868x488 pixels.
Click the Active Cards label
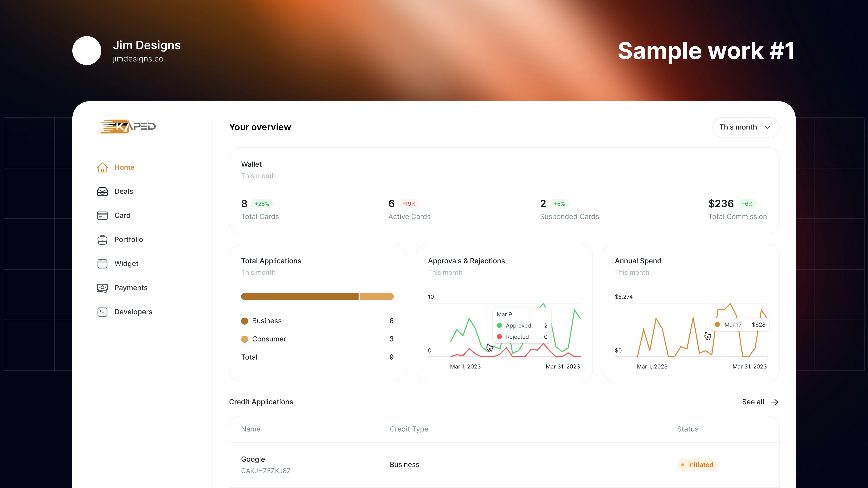pyautogui.click(x=409, y=217)
